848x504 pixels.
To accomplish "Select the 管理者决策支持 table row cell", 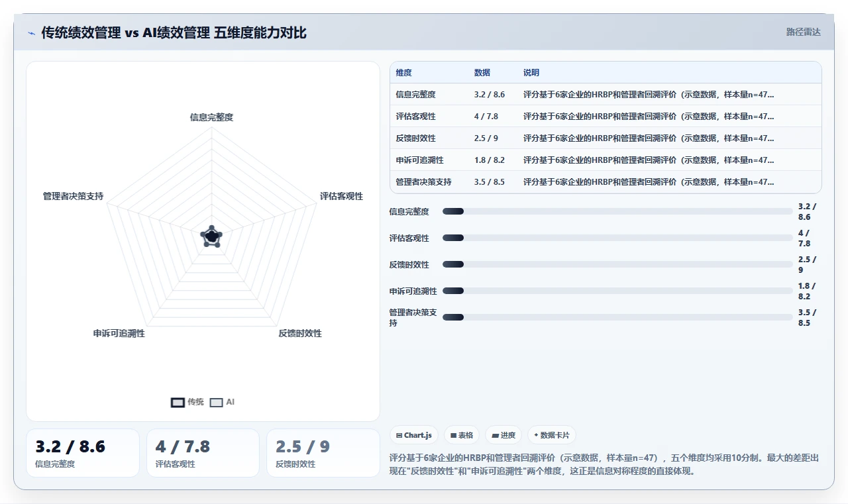I will tap(423, 182).
